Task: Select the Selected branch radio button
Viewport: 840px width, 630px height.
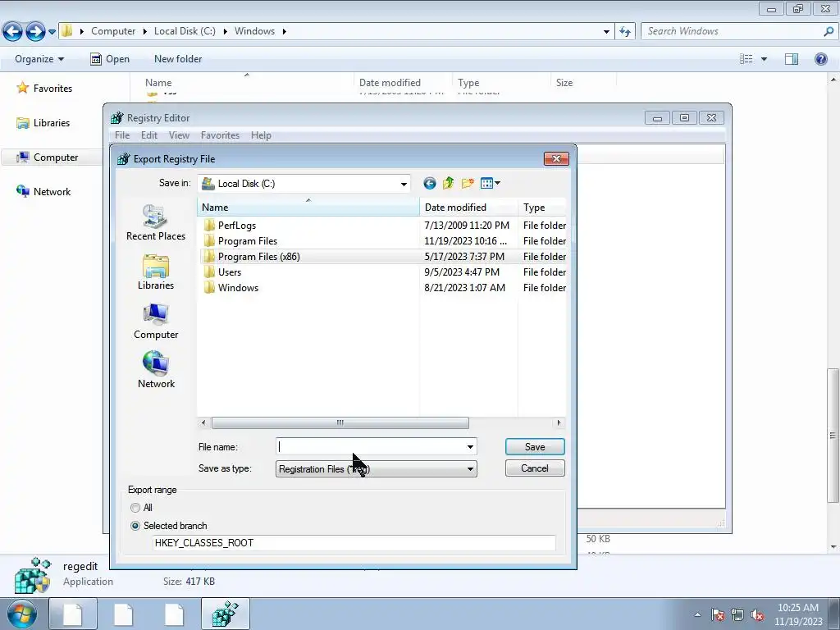Action: [135, 526]
